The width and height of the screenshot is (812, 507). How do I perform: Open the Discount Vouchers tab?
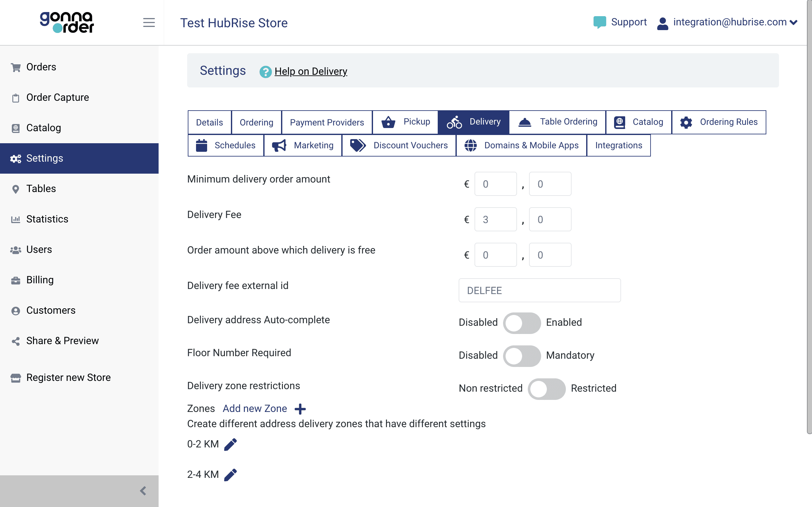(x=410, y=145)
